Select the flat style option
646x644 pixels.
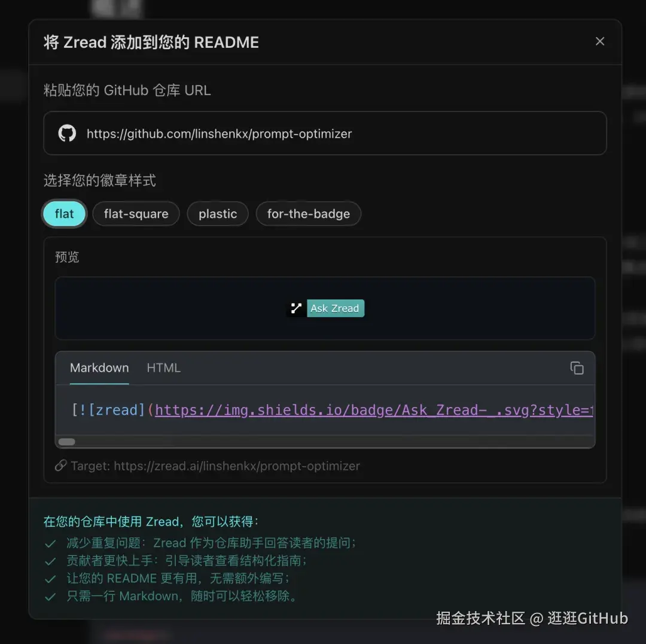(64, 214)
